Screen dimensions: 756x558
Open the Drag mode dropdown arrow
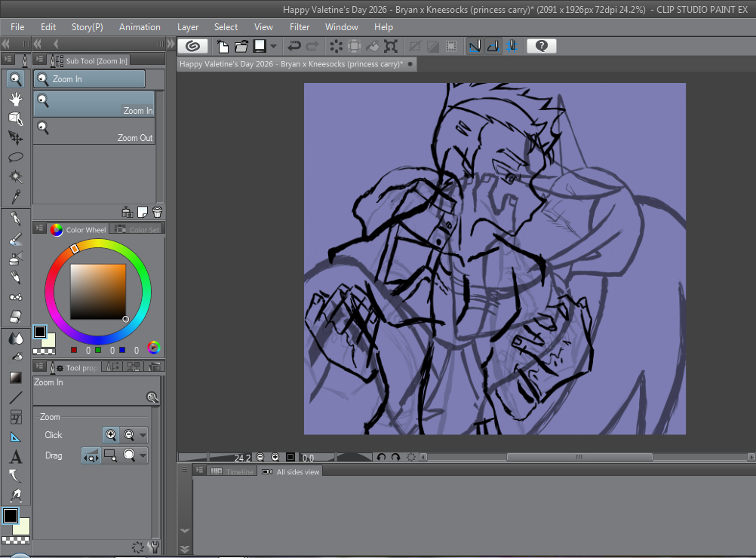coord(143,455)
